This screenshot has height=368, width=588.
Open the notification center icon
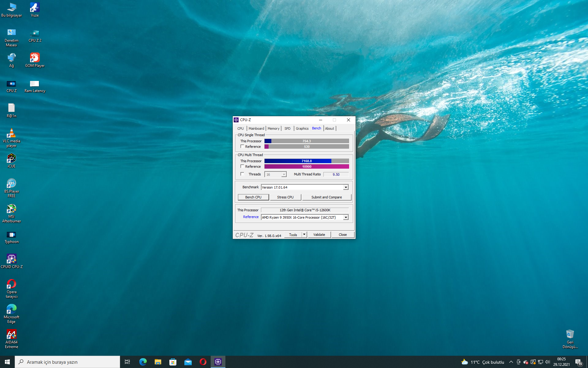click(579, 362)
